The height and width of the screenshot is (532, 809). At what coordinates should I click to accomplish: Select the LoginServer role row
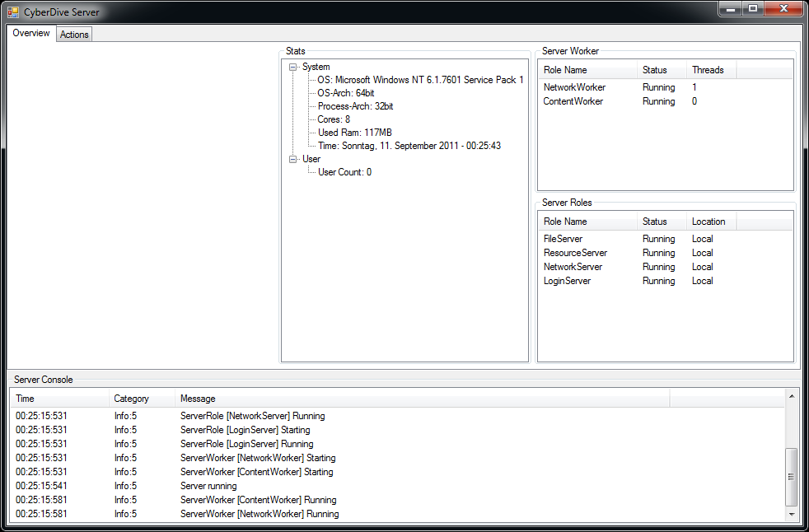coord(567,281)
